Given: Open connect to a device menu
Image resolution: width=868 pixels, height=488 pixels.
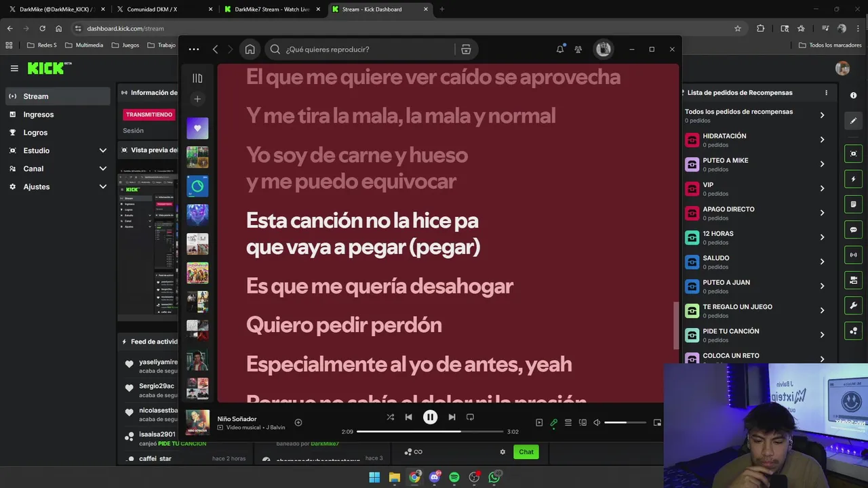Looking at the screenshot, I should coord(583,422).
